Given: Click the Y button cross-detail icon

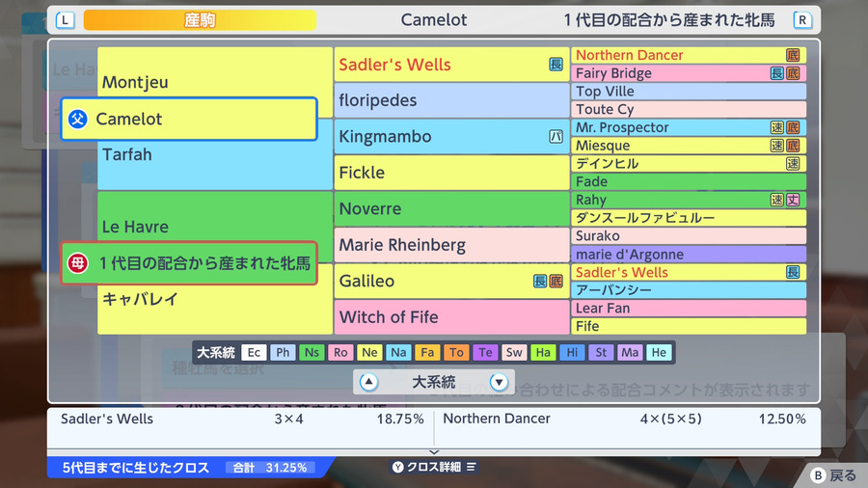Looking at the screenshot, I should coord(397,467).
